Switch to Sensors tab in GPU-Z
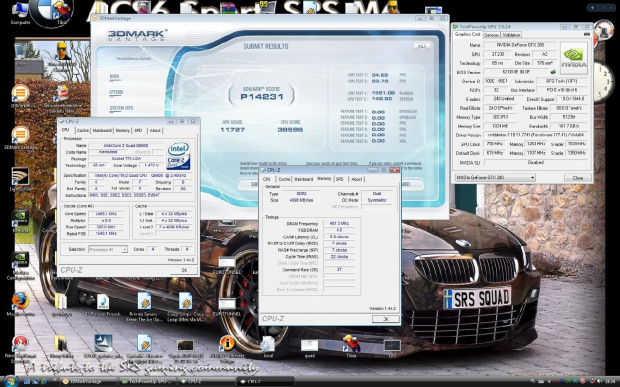The height and width of the screenshot is (387, 620). [491, 35]
